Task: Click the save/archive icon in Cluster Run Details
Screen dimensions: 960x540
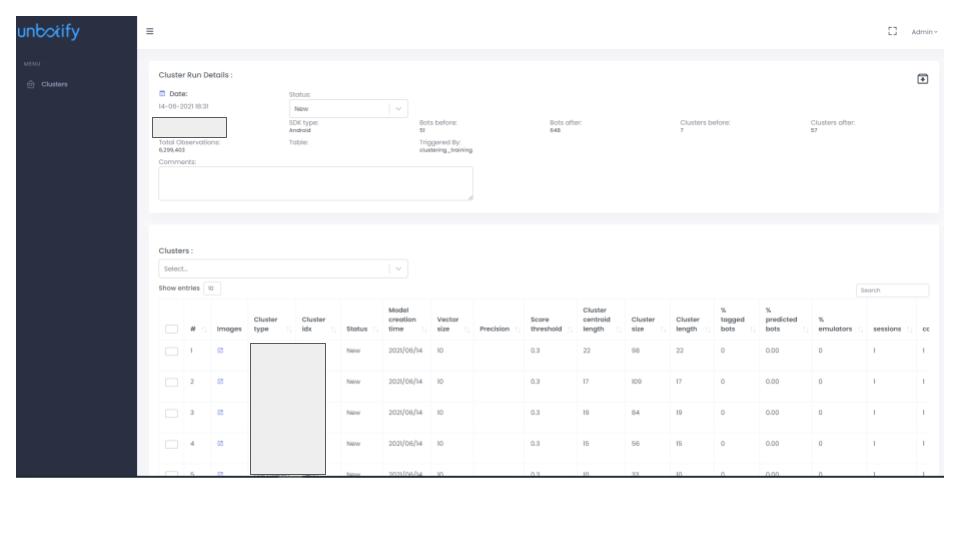Action: click(x=922, y=79)
